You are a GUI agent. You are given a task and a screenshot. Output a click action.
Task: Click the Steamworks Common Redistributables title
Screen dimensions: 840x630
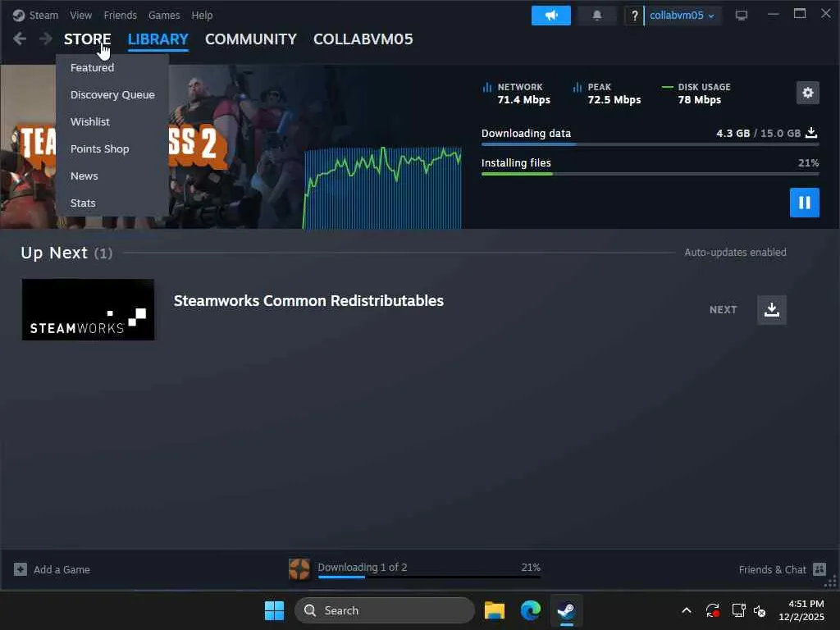click(308, 300)
